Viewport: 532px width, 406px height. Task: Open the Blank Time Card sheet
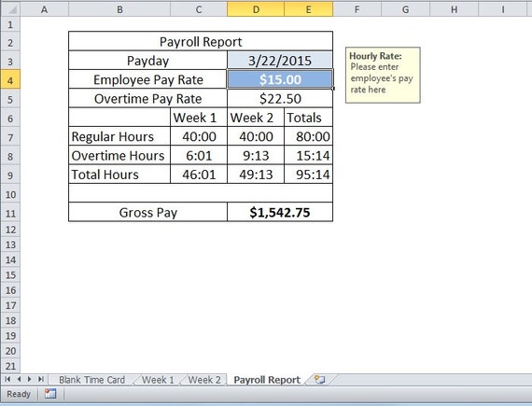(x=92, y=380)
